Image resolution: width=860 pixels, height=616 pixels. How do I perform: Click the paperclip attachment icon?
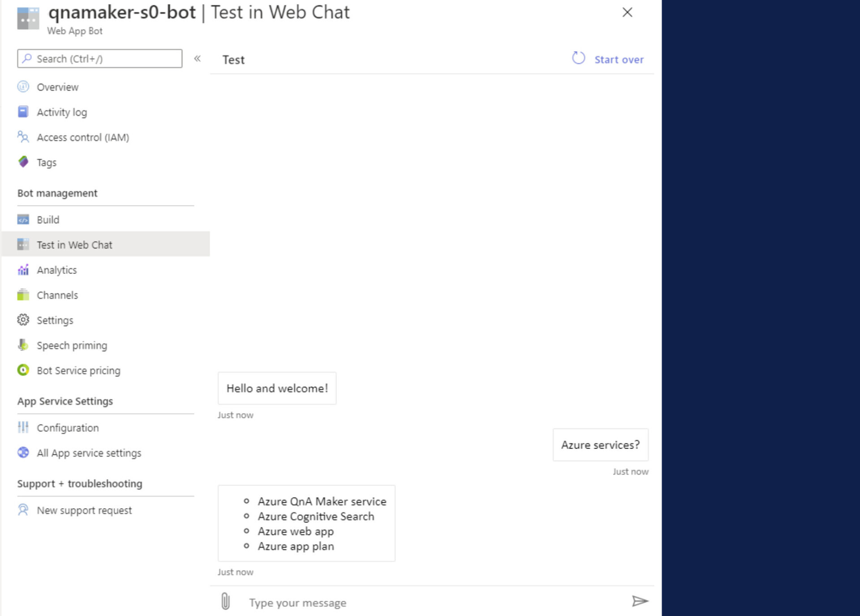pyautogui.click(x=226, y=601)
